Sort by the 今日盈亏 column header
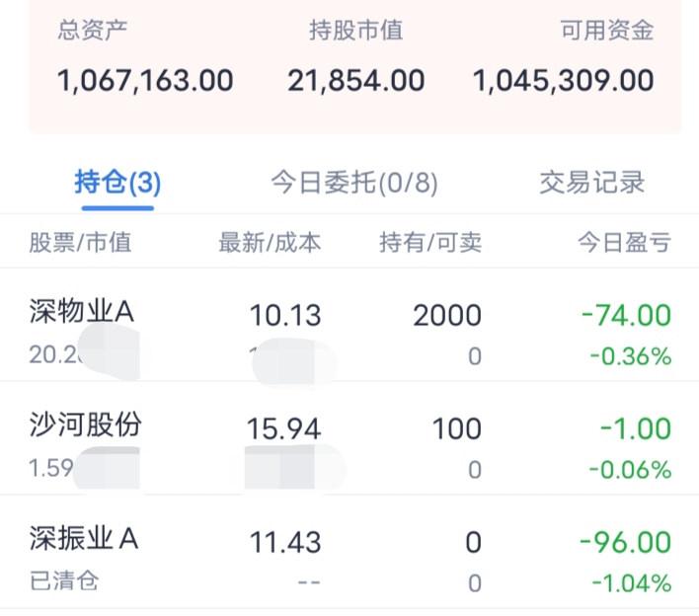The width and height of the screenshot is (699, 616). tap(624, 242)
